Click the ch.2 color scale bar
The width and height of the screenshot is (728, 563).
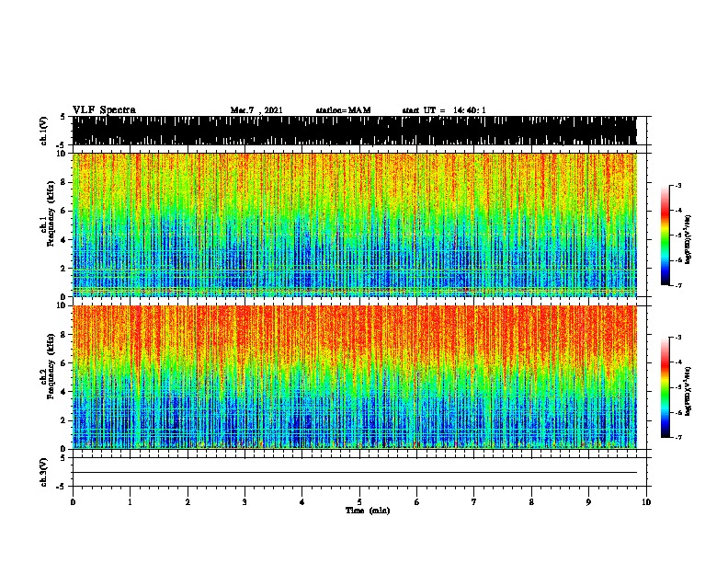pyautogui.click(x=665, y=387)
